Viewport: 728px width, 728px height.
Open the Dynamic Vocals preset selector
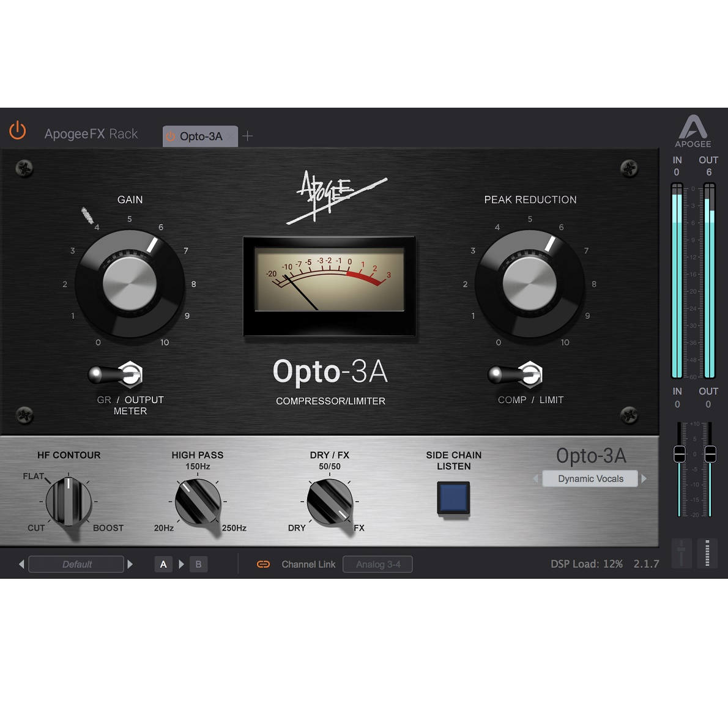click(589, 478)
